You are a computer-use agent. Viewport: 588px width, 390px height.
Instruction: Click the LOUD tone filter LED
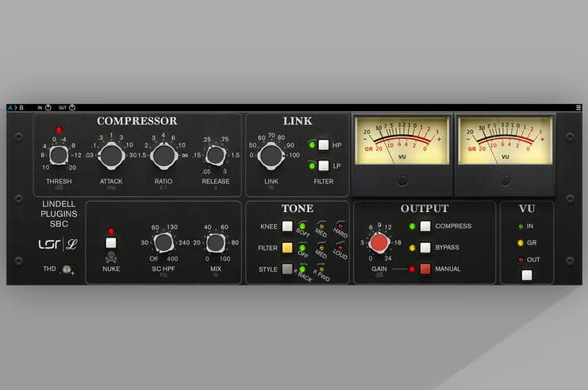(x=340, y=248)
